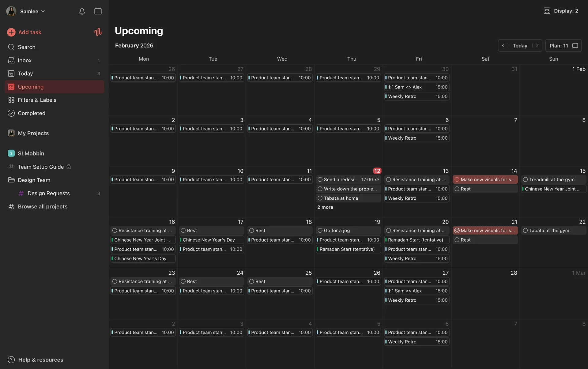The image size is (588, 369).
Task: Open the Help & resources question icon
Action: point(11,360)
